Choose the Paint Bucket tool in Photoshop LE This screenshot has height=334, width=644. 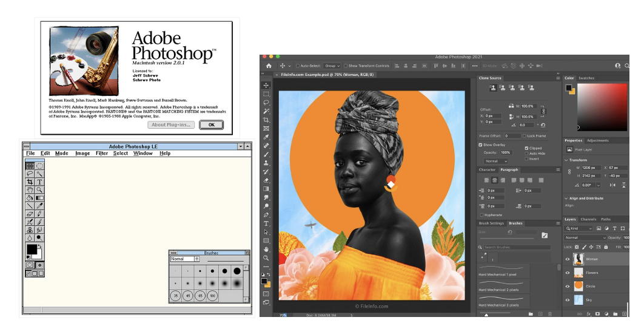pos(29,197)
